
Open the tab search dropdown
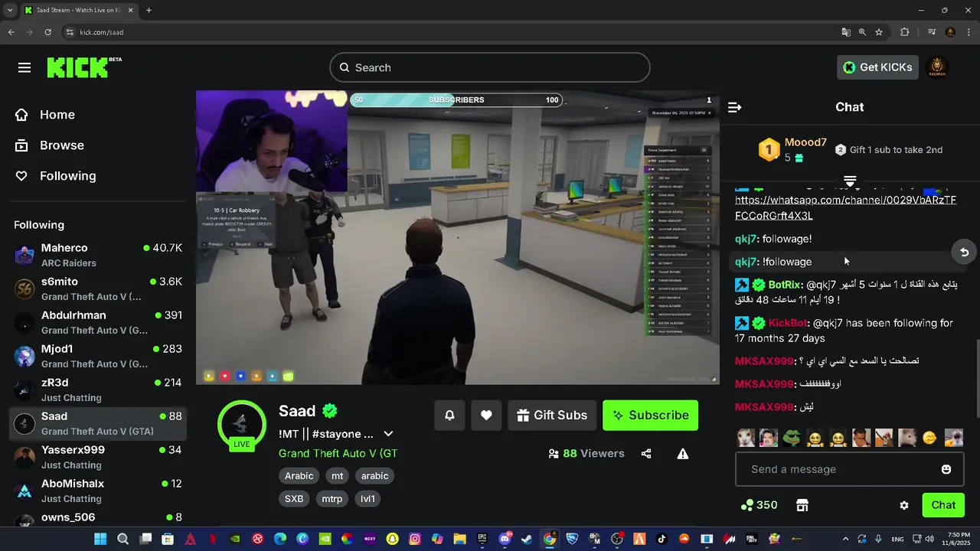pos(10,10)
